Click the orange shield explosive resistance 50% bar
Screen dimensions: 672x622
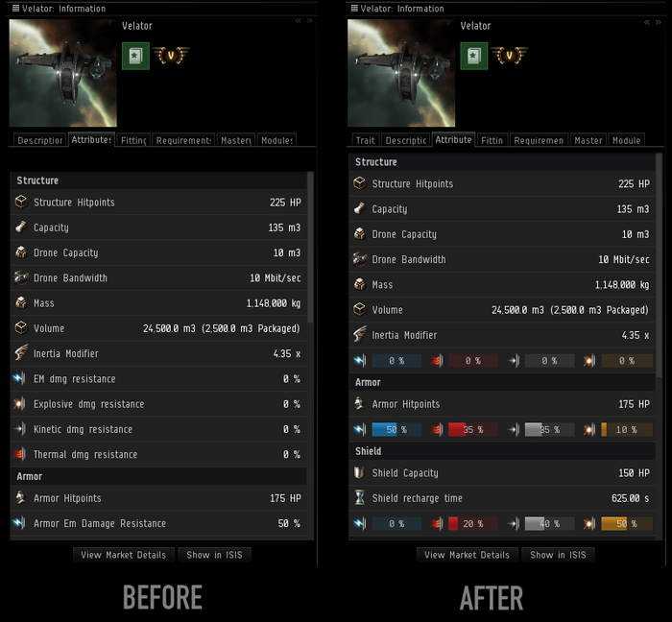click(x=627, y=523)
